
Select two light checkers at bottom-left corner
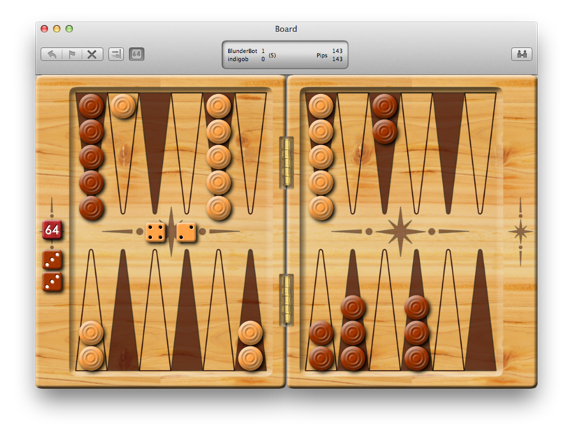[91, 346]
